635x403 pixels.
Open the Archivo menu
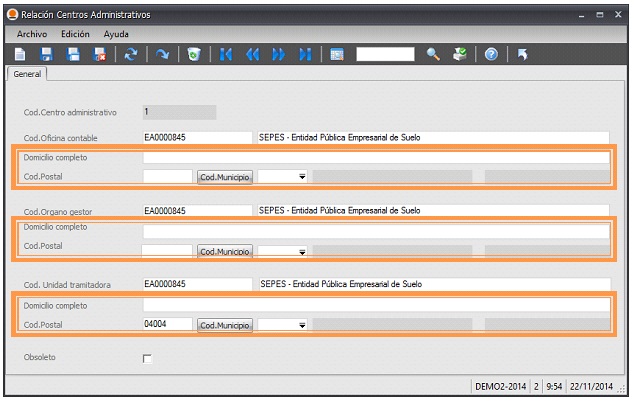pyautogui.click(x=32, y=34)
